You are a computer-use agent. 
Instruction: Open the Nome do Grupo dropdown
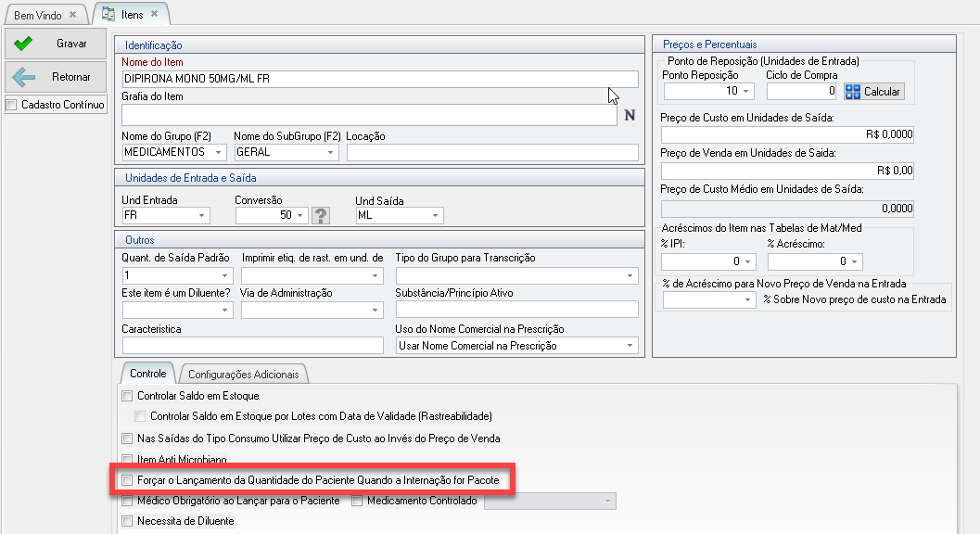click(219, 153)
